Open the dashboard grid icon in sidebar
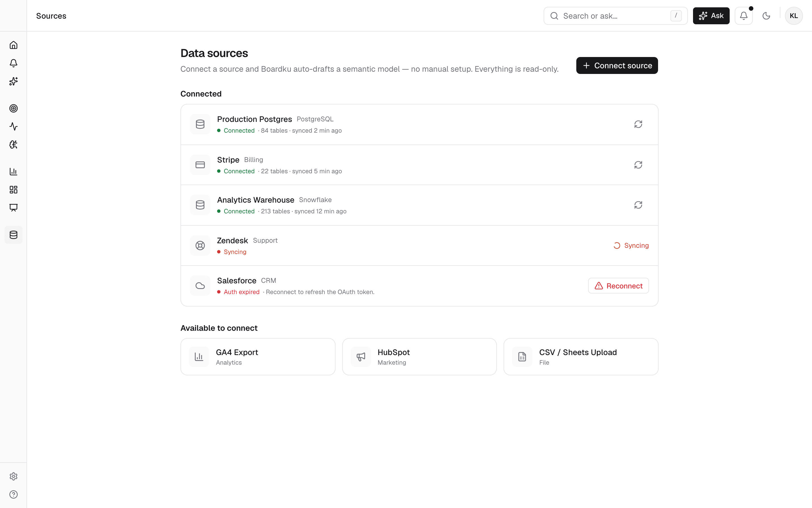 tap(14, 189)
